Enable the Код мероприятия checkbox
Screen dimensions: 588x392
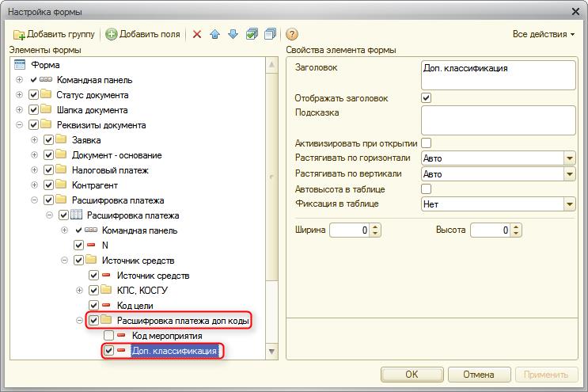(x=108, y=335)
